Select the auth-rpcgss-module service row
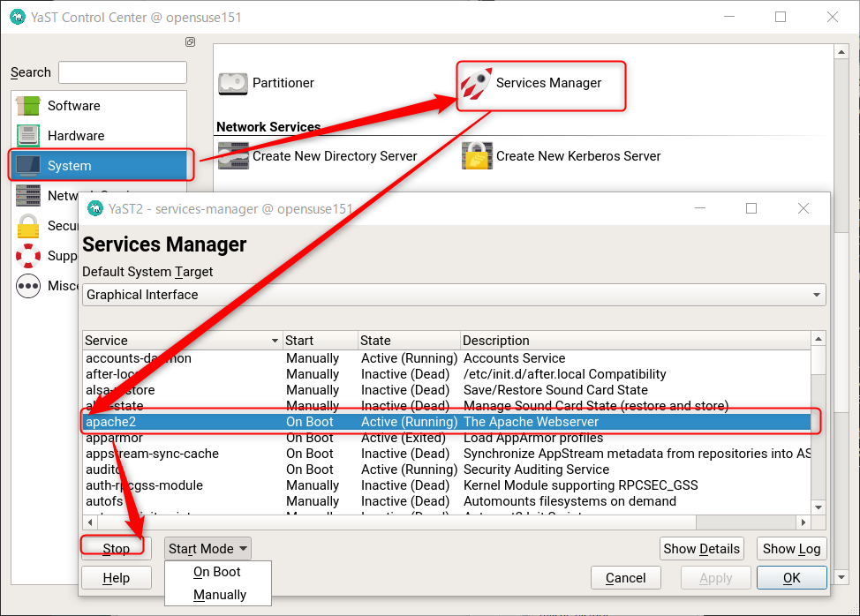The image size is (860, 616). click(x=447, y=485)
